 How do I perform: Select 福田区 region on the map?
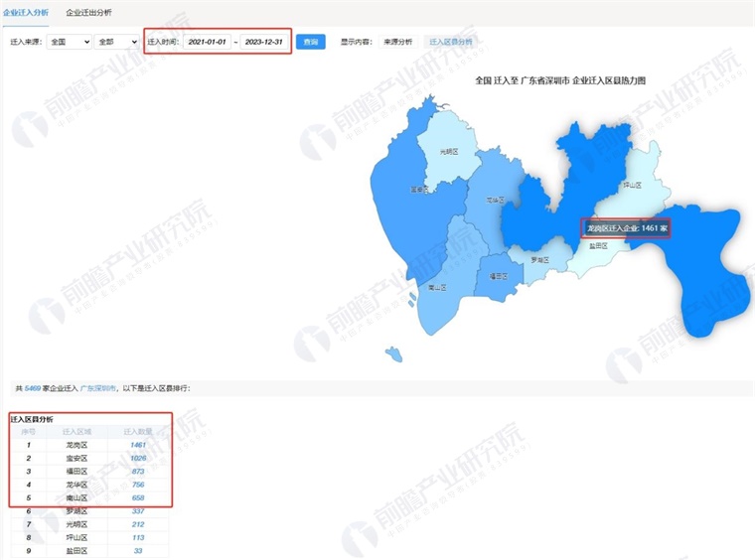[499, 276]
